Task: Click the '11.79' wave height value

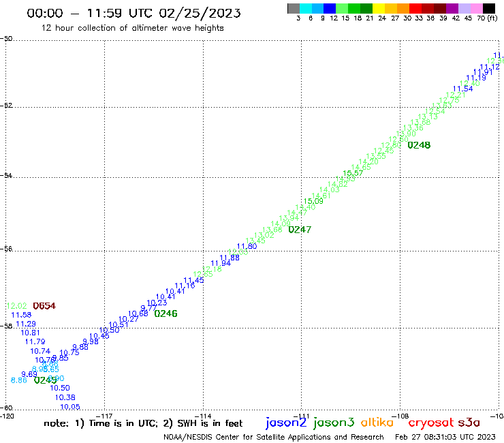Action: pos(35,341)
